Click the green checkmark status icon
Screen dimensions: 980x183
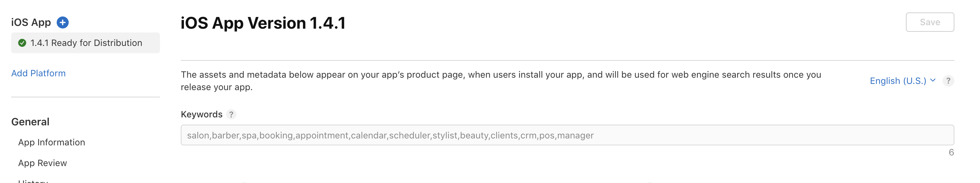click(22, 43)
